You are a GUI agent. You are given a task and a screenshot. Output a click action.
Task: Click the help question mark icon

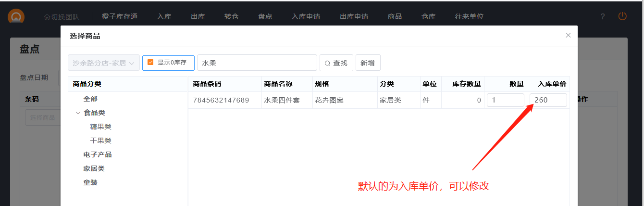pos(602,16)
